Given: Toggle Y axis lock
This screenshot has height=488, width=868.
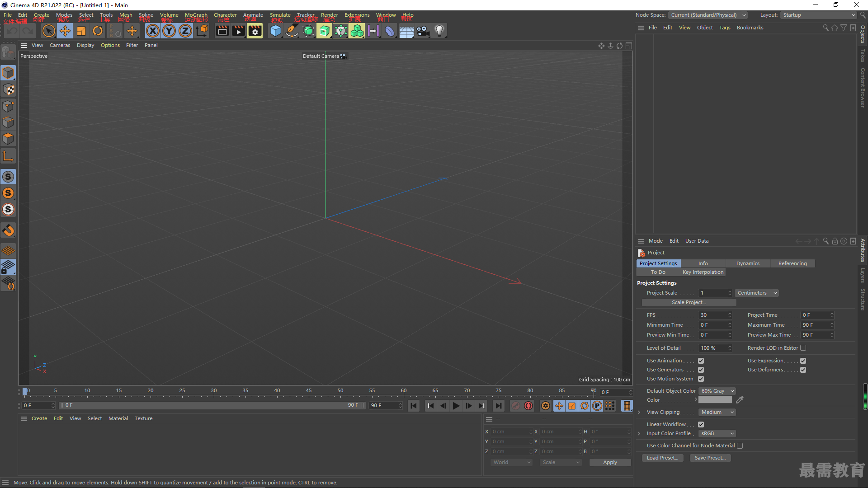Looking at the screenshot, I should pos(169,31).
